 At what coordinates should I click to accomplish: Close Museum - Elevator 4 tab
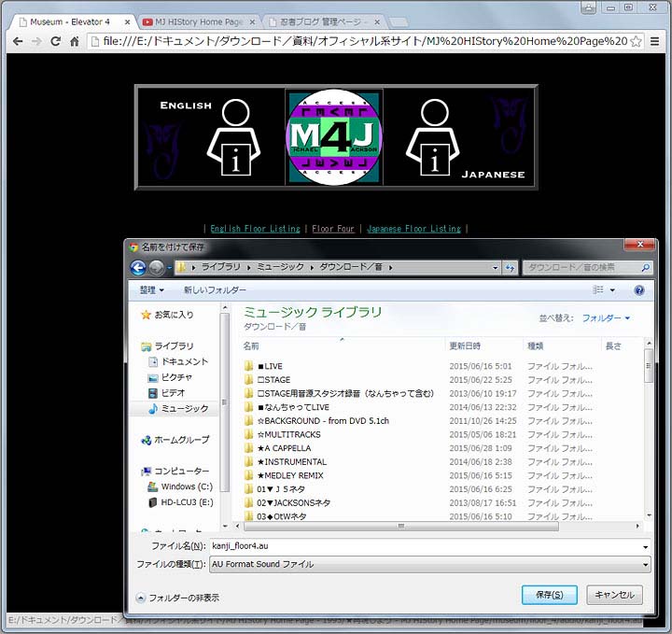click(127, 21)
